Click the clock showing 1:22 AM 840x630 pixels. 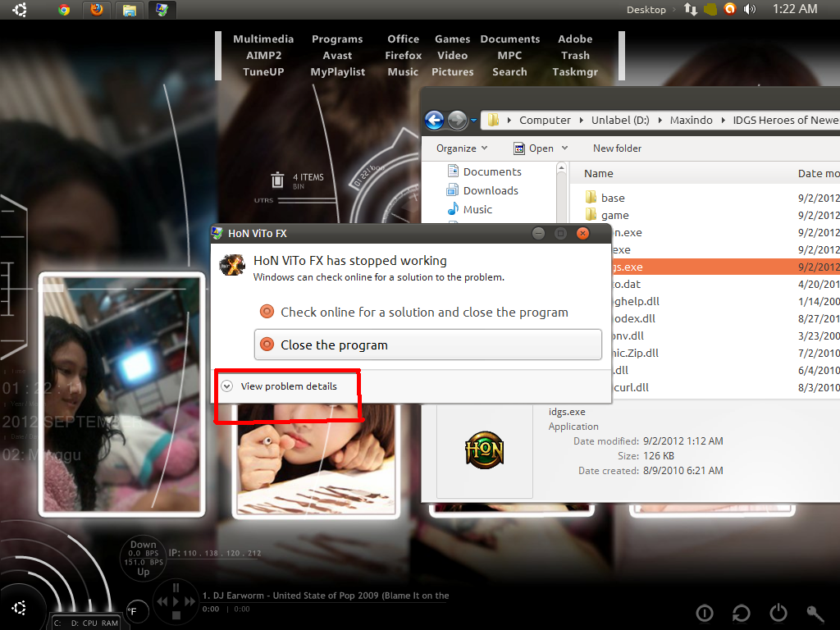tap(795, 9)
